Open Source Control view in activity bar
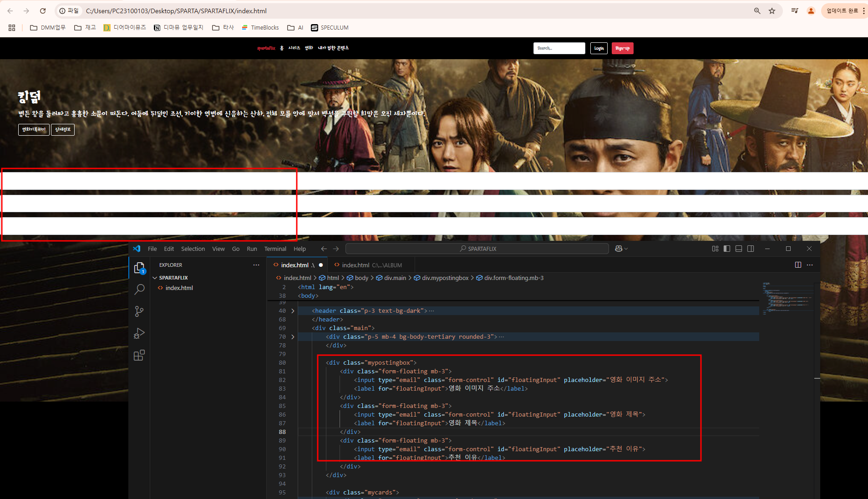The width and height of the screenshot is (868, 499). pos(139,311)
